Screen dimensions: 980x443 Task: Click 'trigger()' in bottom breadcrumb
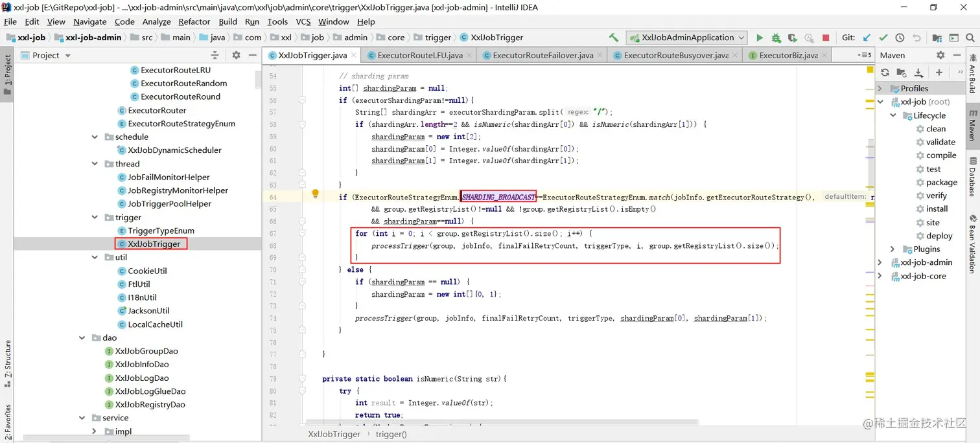click(x=390, y=434)
